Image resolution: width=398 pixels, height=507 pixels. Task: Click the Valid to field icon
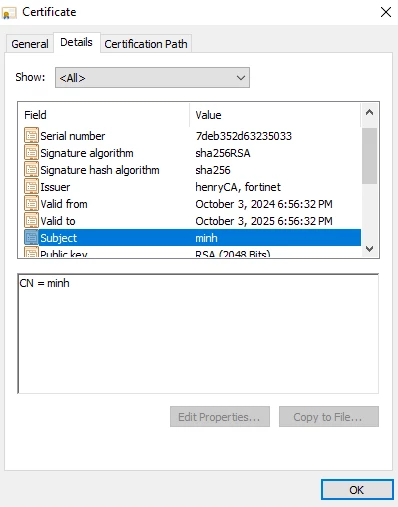pyautogui.click(x=31, y=221)
